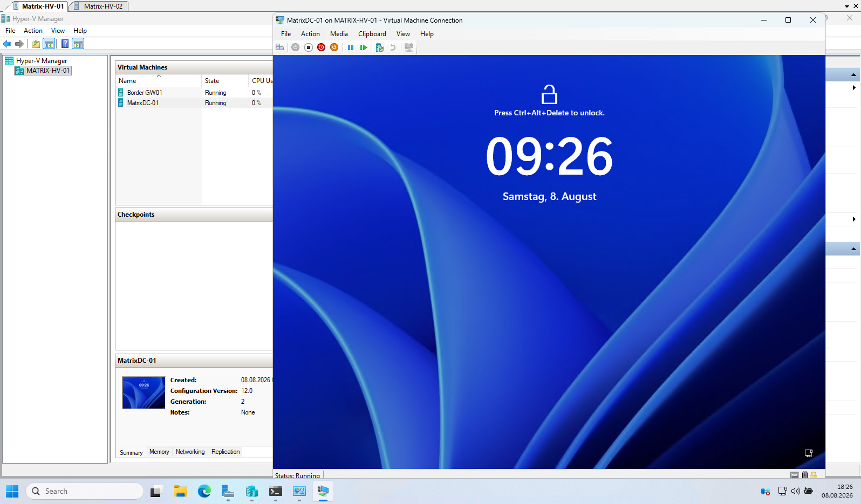Open Hyper-V Manager's File menu
This screenshot has height=504, width=861.
pyautogui.click(x=10, y=31)
